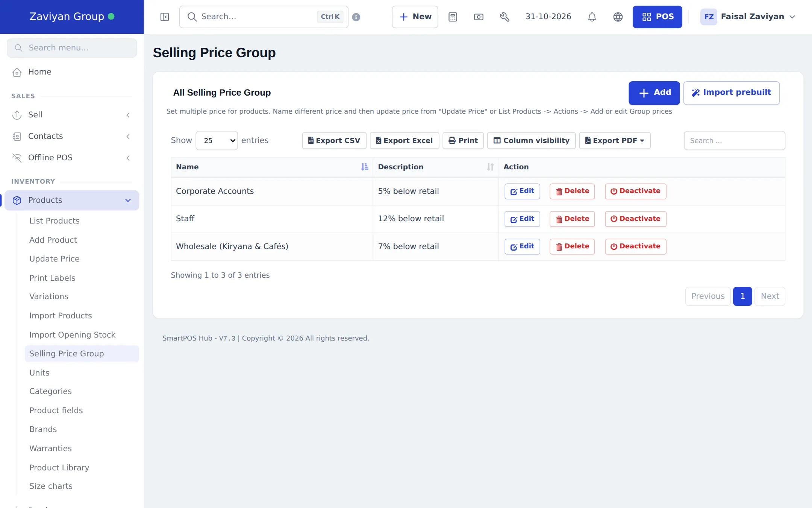Click Export Excel button

(x=404, y=141)
